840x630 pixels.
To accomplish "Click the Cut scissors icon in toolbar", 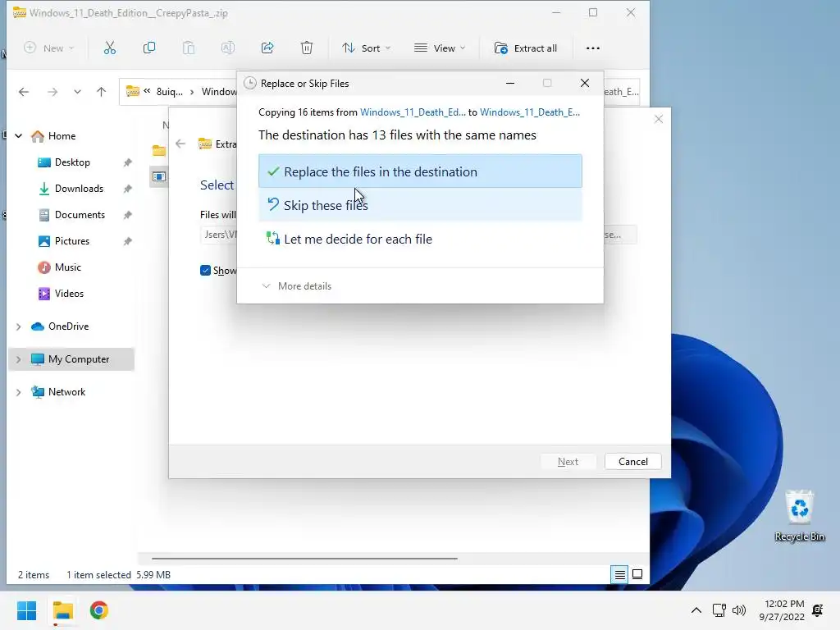I will 109,48.
